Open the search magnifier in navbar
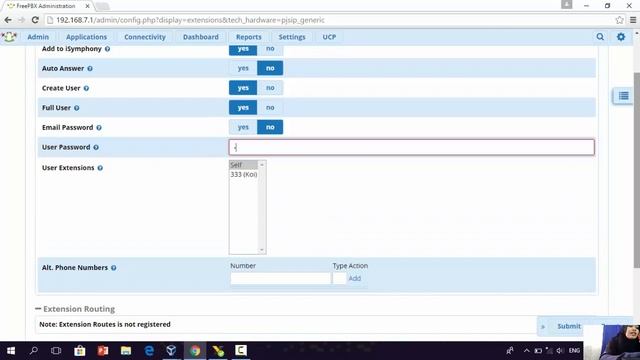Screen dimensions: 640x360 coord(600,37)
